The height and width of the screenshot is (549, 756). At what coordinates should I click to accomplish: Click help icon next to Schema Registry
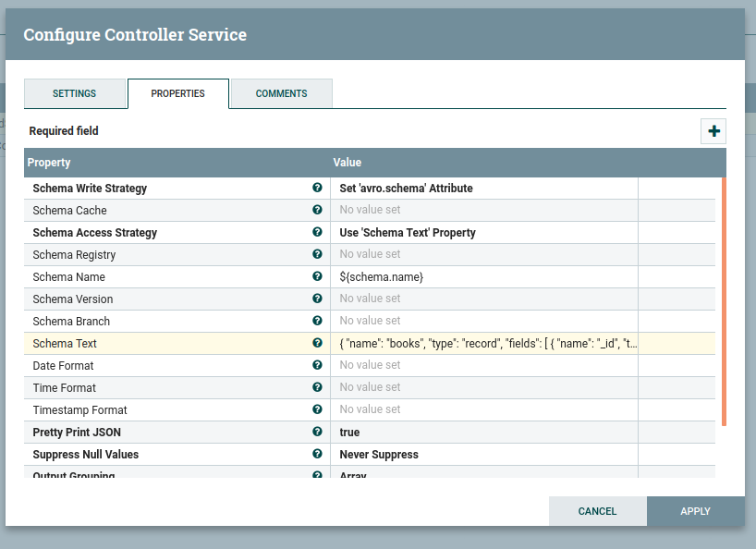click(317, 254)
